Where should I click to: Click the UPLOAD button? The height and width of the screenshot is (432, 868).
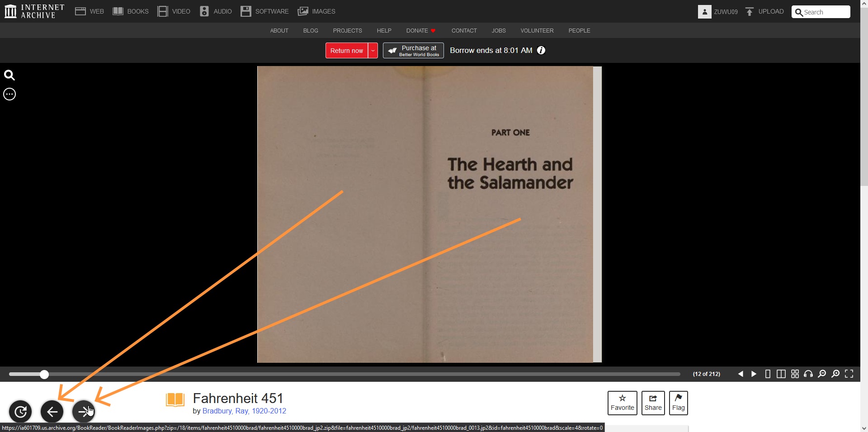[x=764, y=11]
